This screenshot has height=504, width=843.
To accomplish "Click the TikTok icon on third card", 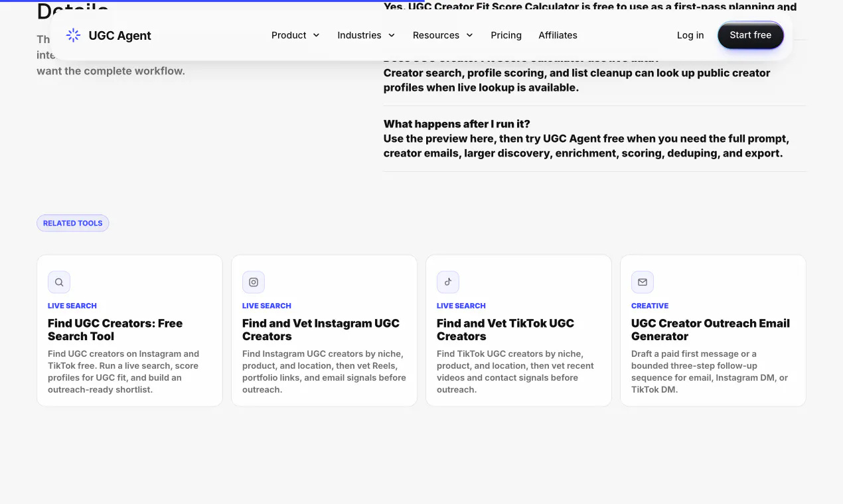I will point(448,282).
